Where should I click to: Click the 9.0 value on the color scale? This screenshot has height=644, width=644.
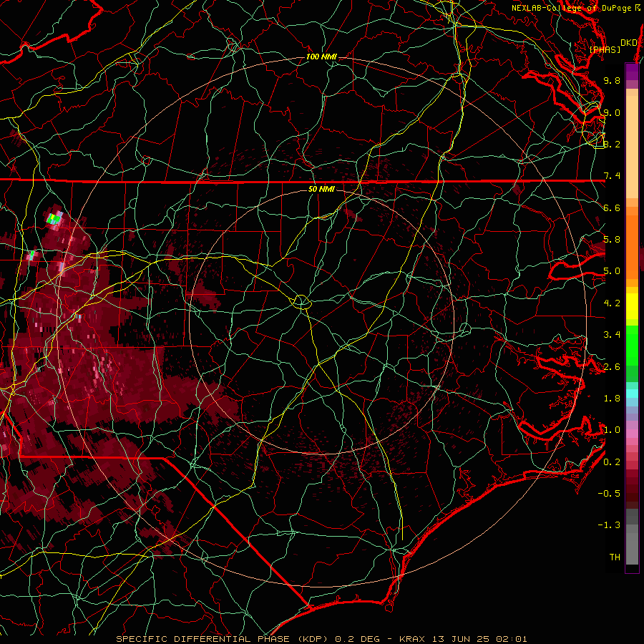[612, 112]
